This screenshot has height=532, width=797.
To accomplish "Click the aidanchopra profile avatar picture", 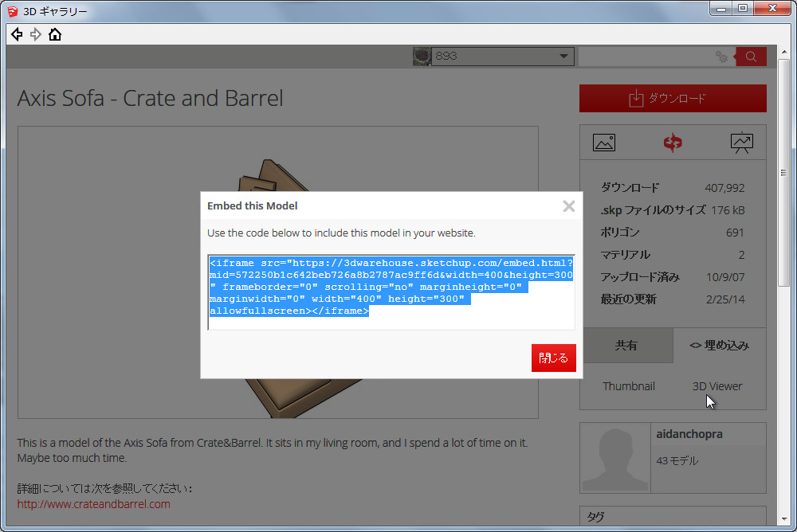I will click(x=615, y=458).
